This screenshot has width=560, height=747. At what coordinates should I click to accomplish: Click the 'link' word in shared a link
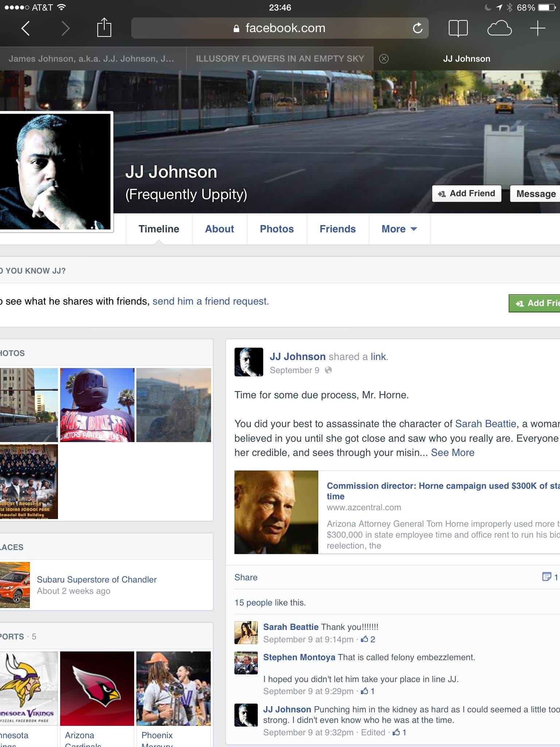[378, 357]
